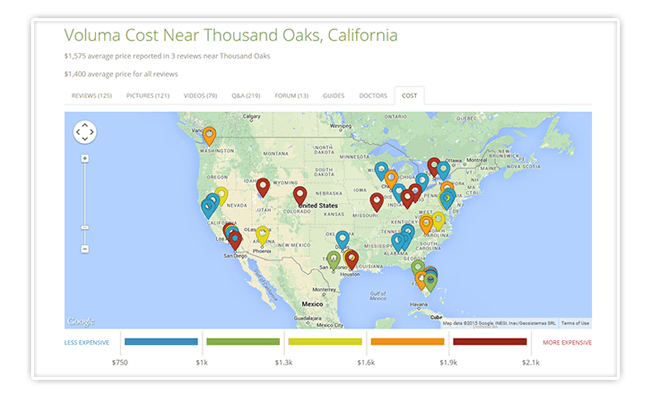
Task: Click the yellow legend color bar
Action: click(x=325, y=342)
